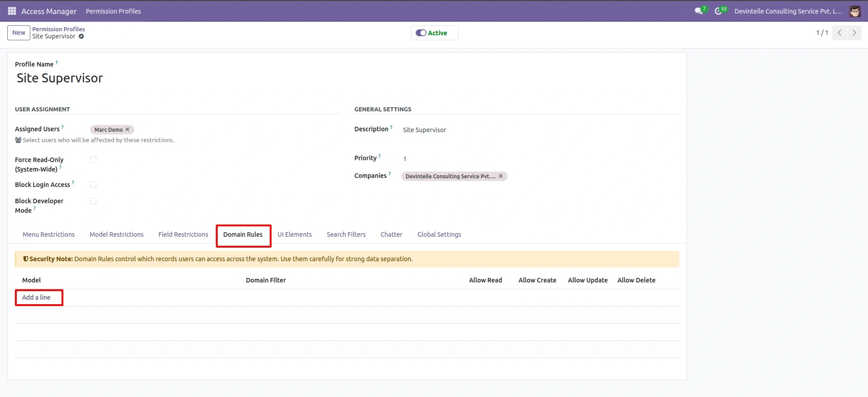Click help mark next to Assigned Users
Screen dimensions: 868x397
click(62, 127)
